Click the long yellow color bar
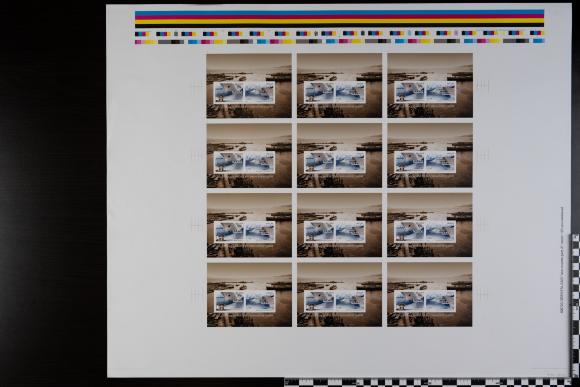The image size is (580, 387). tap(339, 21)
